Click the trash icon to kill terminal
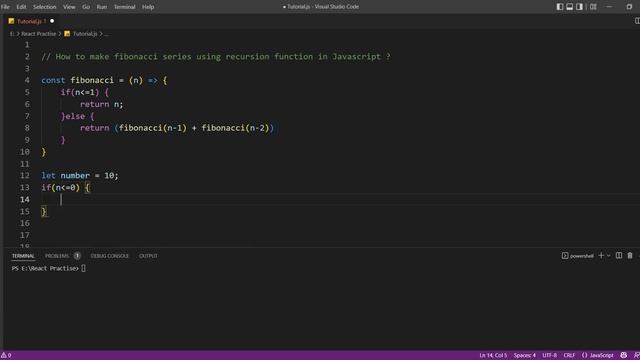 pos(630,256)
